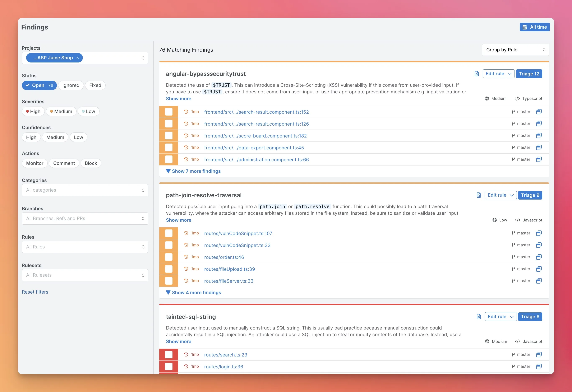Click the code language icon beside Javascript on tainted-sql-string
572x392 pixels.
point(518,341)
